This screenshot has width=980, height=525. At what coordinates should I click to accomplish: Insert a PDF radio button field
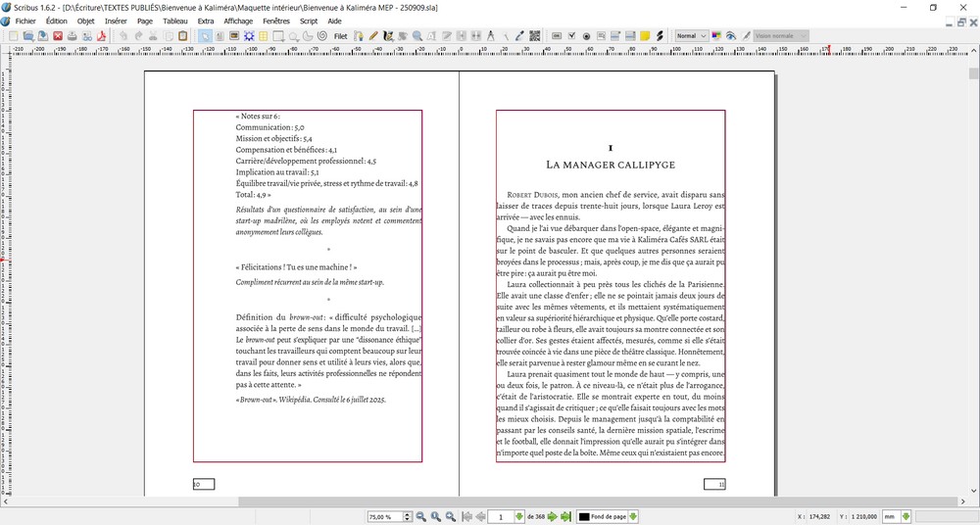click(586, 35)
